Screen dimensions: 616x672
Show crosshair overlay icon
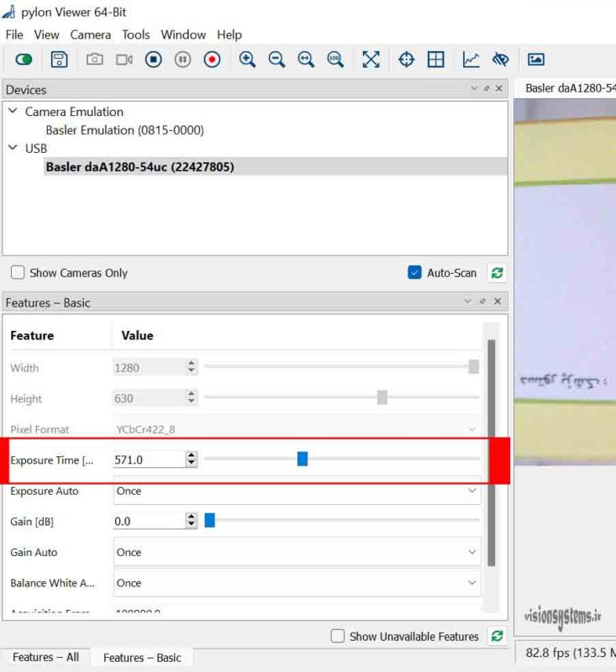click(x=406, y=59)
